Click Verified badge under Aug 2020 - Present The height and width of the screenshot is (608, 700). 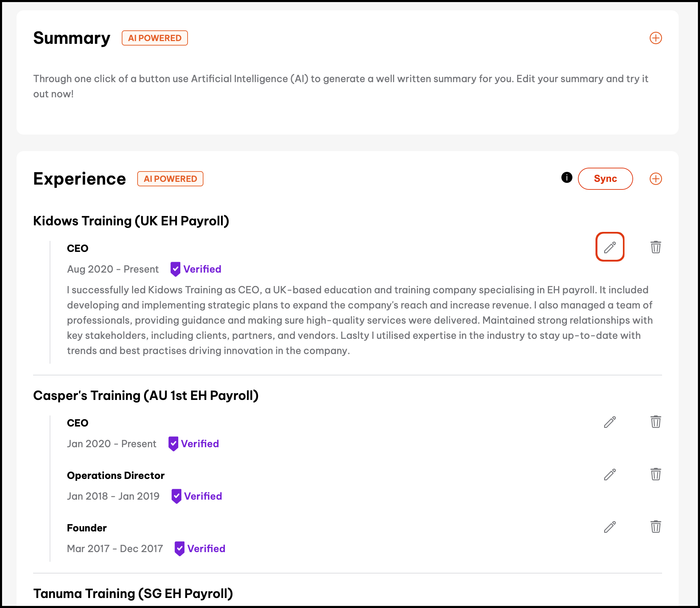196,269
